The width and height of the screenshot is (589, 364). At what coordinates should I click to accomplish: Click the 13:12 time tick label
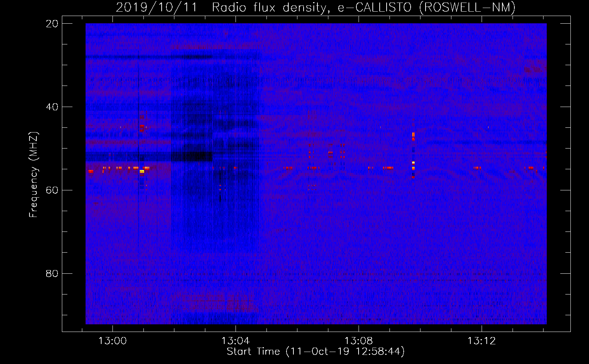482,341
